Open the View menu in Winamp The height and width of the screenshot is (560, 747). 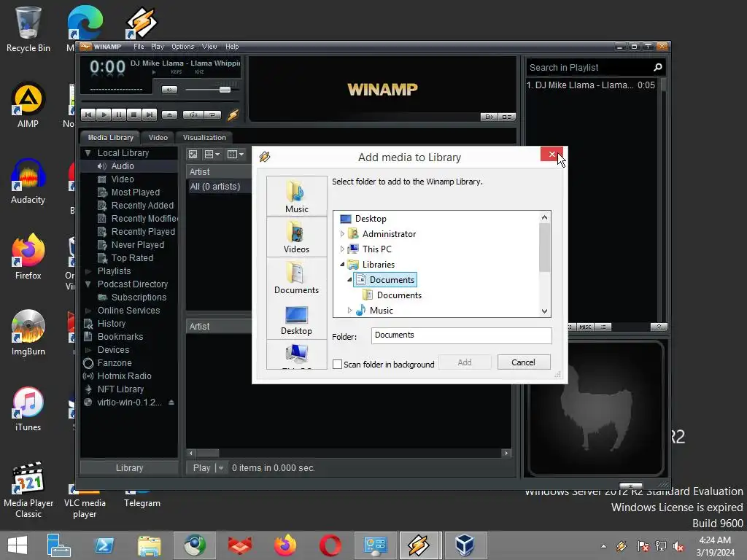click(x=209, y=47)
